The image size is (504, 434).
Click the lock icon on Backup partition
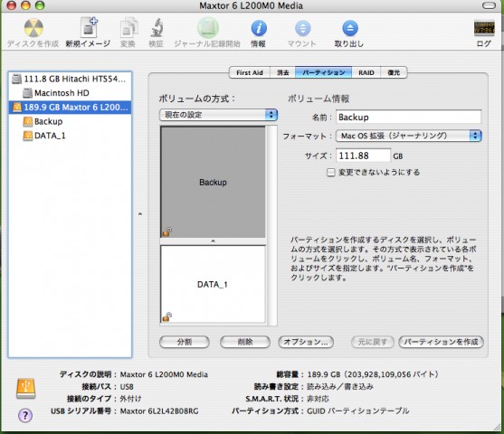[x=166, y=231]
